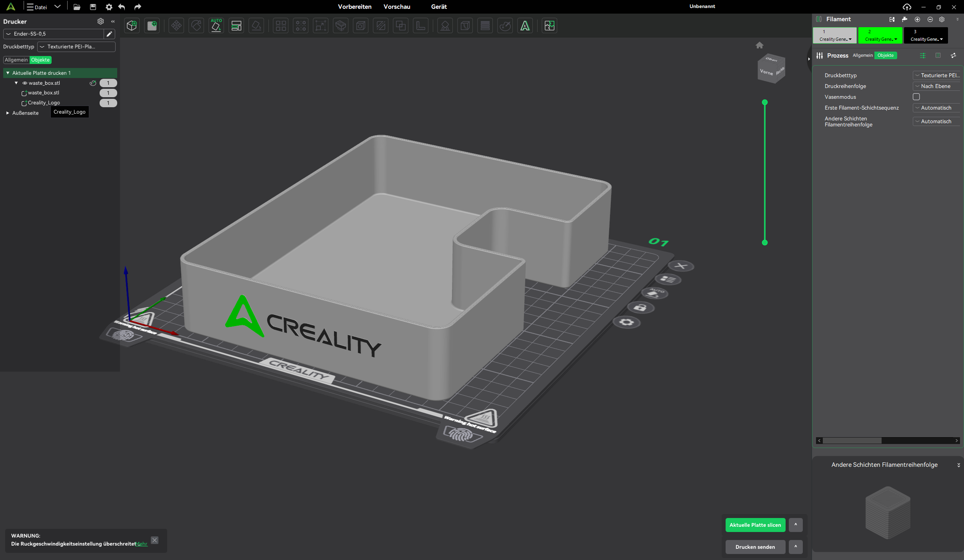Dismiss the WARNUNG notification
Viewport: 964px width, 560px height.
tap(155, 540)
